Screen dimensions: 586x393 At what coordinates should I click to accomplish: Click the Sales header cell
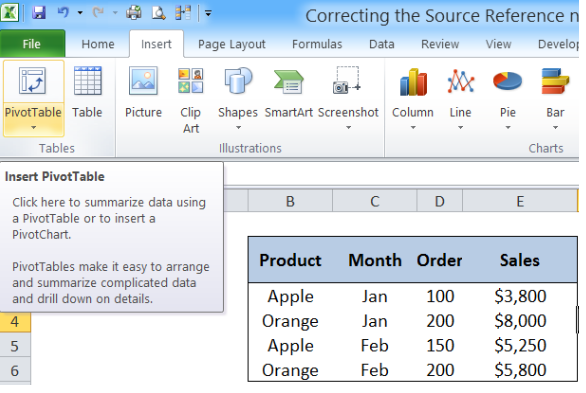(x=520, y=260)
